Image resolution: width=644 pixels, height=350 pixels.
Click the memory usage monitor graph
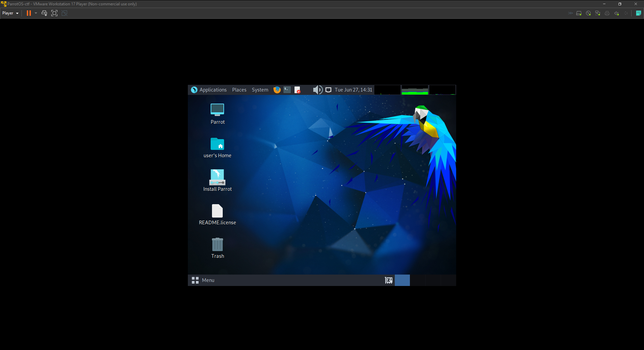[415, 90]
